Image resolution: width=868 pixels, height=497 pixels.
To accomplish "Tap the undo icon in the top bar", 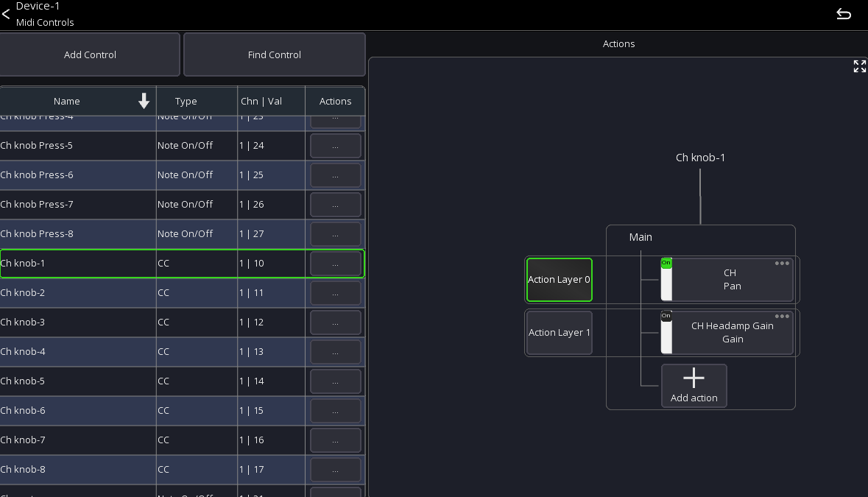I will tap(844, 13).
